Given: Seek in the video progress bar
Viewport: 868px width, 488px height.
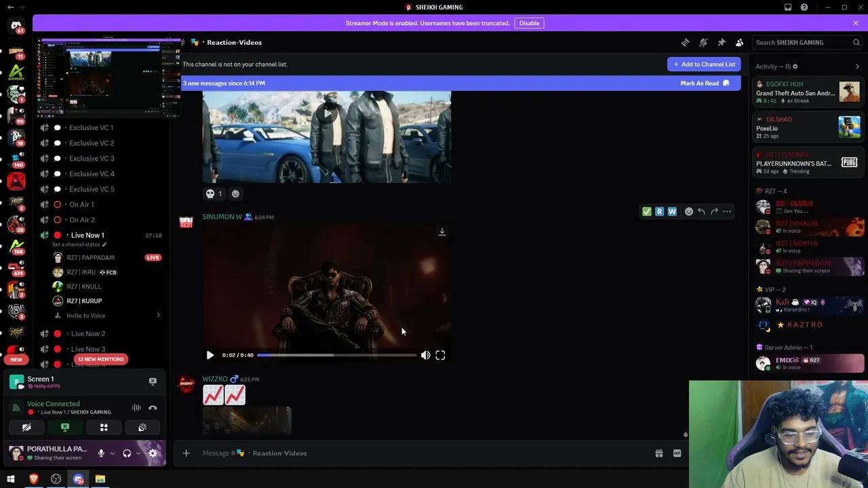Looking at the screenshot, I should coord(337,355).
